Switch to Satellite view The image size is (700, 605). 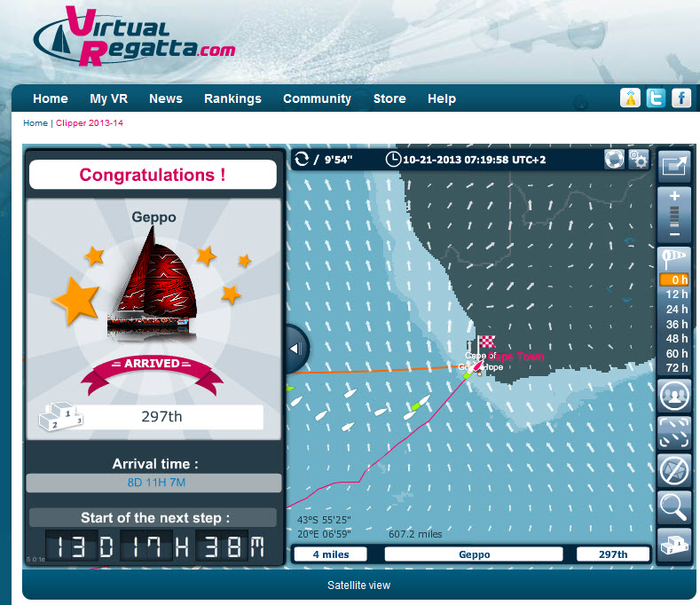click(358, 585)
